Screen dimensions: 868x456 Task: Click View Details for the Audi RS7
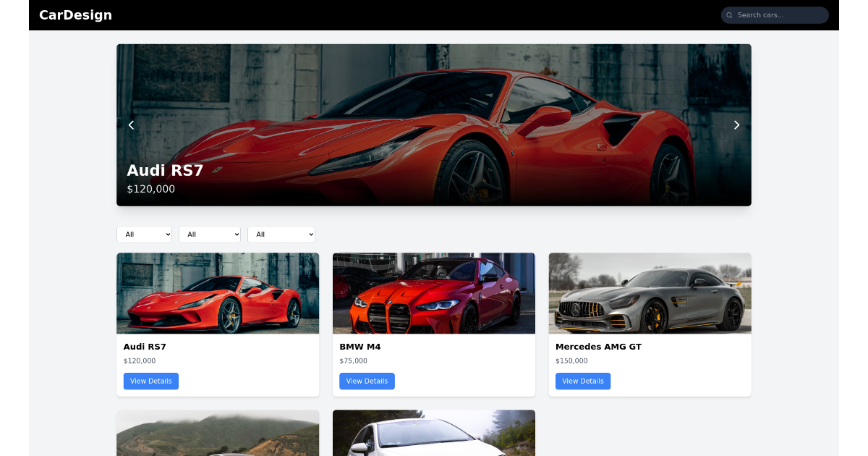point(150,381)
